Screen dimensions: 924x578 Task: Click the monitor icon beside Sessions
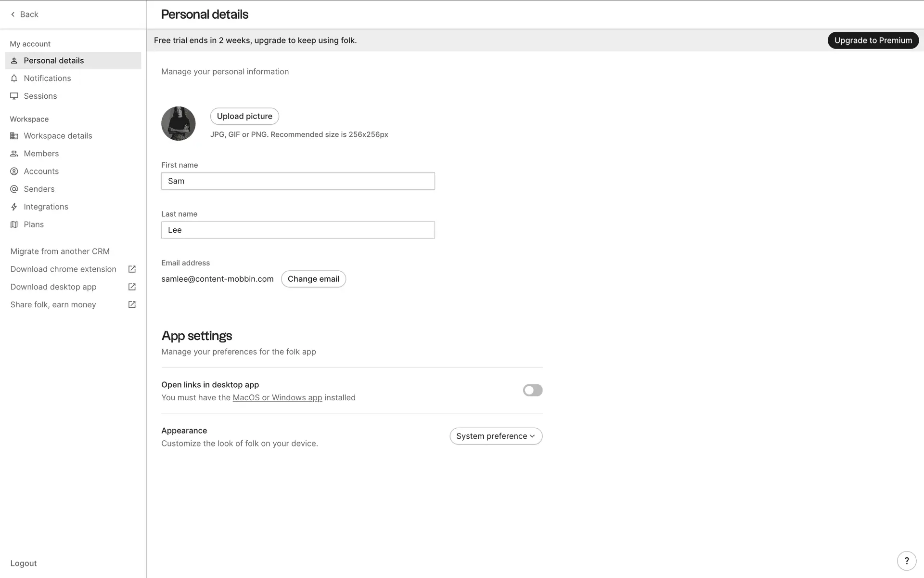14,96
